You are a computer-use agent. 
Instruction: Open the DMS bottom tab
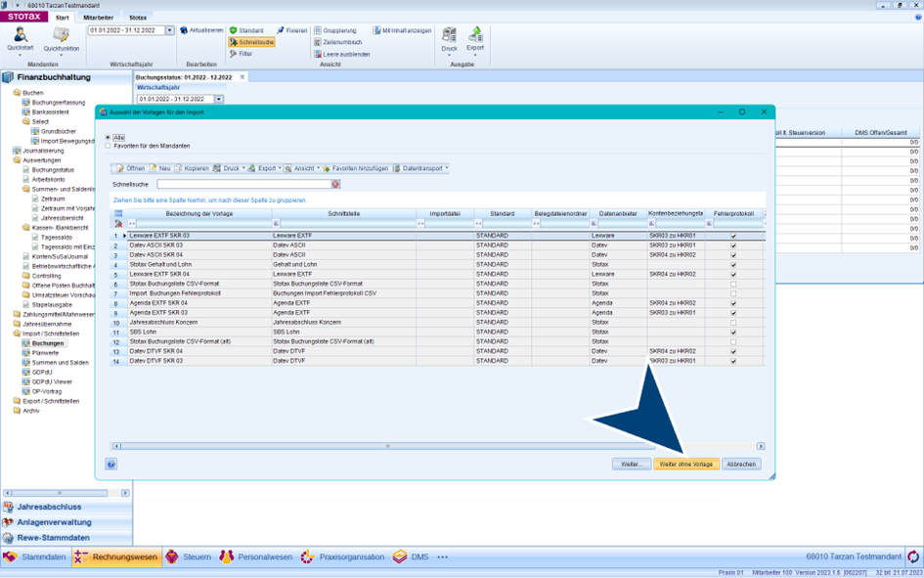[412, 556]
